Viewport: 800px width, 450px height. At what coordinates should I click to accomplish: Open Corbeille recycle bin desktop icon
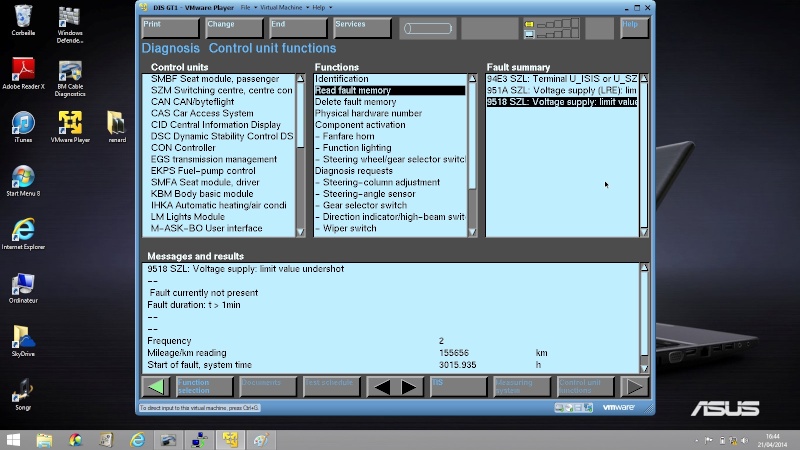click(x=23, y=20)
